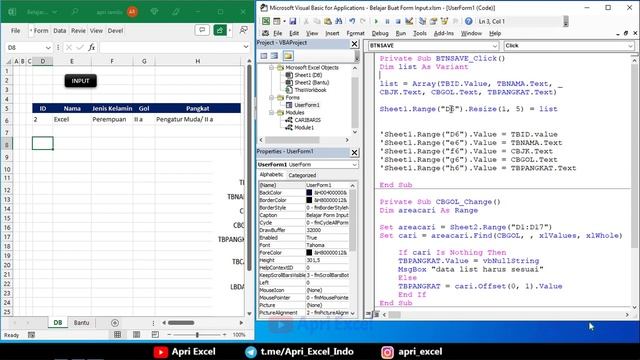Open the VBA Format menu

click(355, 33)
